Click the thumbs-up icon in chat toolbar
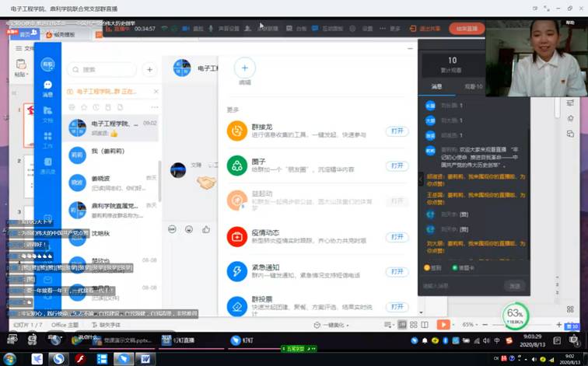 click(206, 230)
